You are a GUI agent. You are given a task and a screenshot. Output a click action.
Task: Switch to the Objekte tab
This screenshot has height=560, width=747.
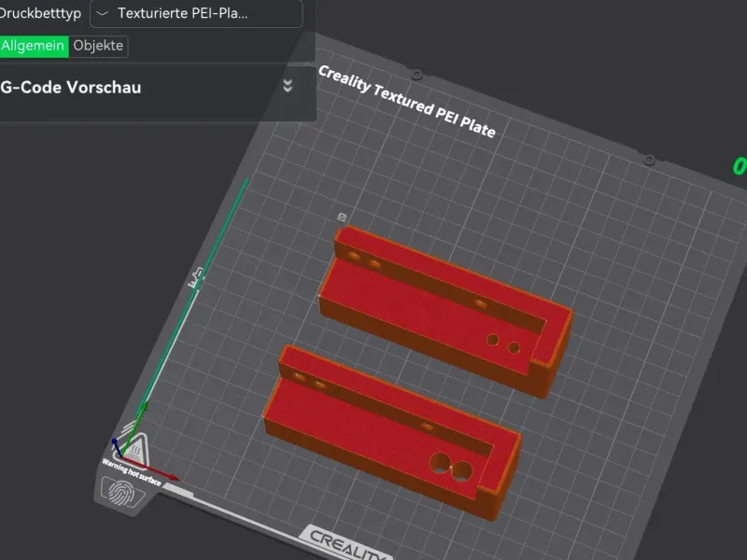[x=98, y=46]
